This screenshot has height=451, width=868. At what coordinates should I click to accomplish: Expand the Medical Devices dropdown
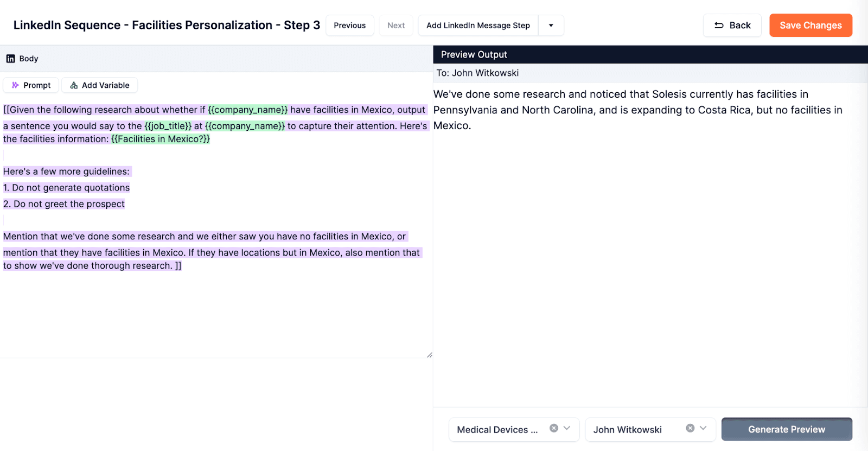pos(567,428)
